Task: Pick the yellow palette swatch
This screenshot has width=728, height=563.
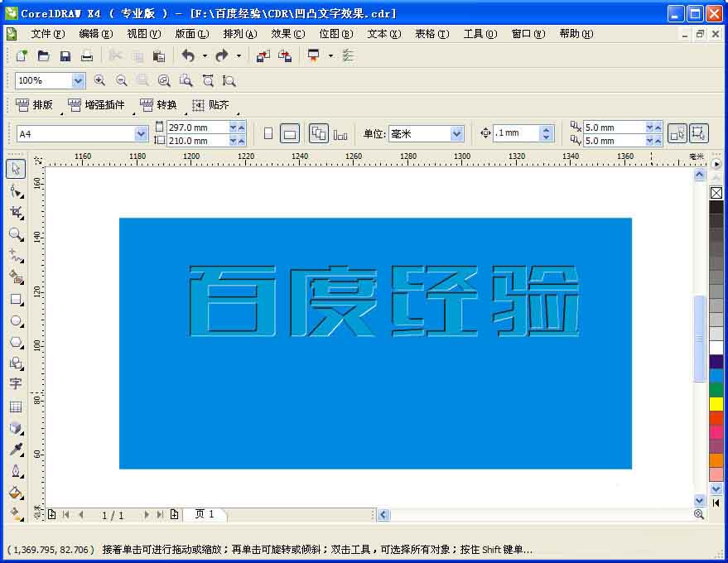Action: click(716, 404)
